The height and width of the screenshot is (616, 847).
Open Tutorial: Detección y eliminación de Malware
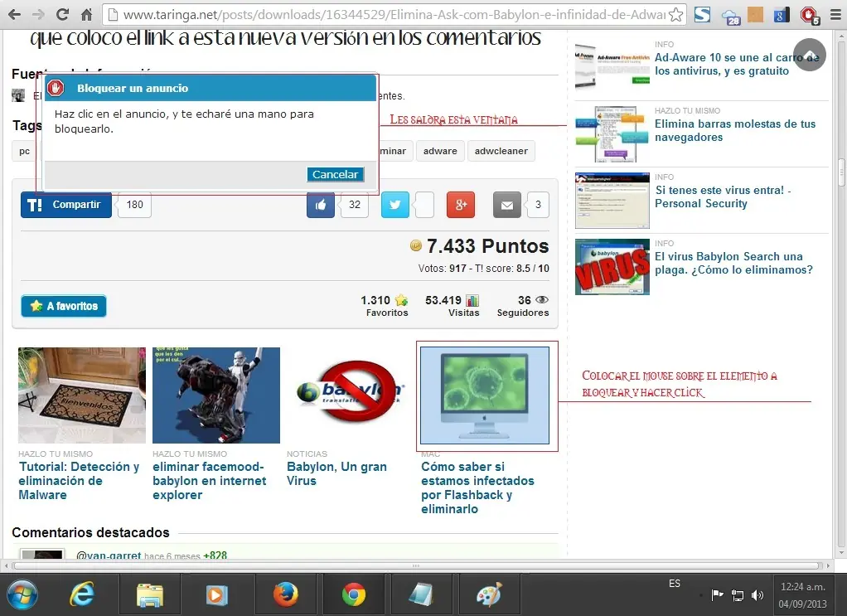click(79, 480)
